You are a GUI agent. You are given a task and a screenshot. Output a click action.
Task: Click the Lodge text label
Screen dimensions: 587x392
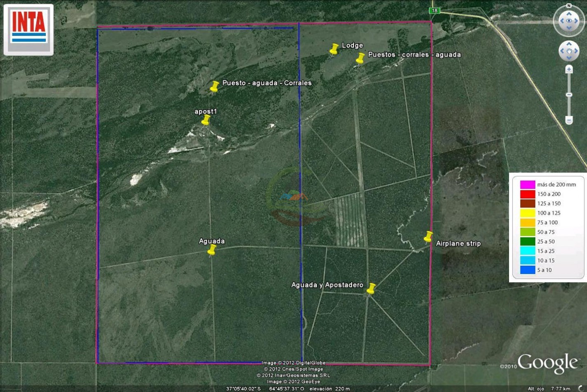(352, 45)
